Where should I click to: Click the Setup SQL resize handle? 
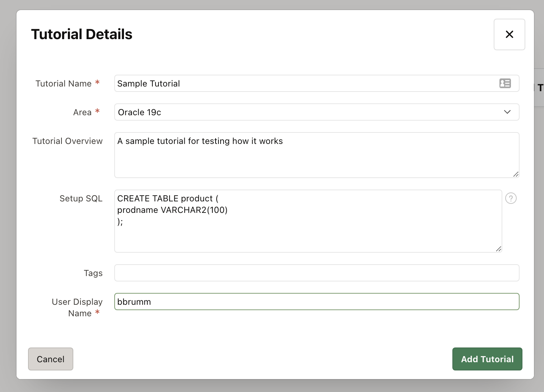(498, 249)
